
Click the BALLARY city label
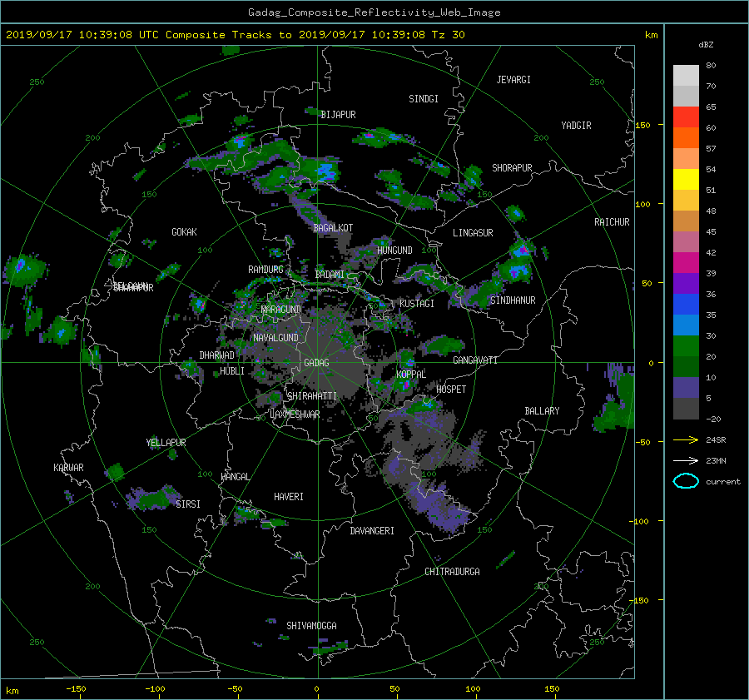542,411
